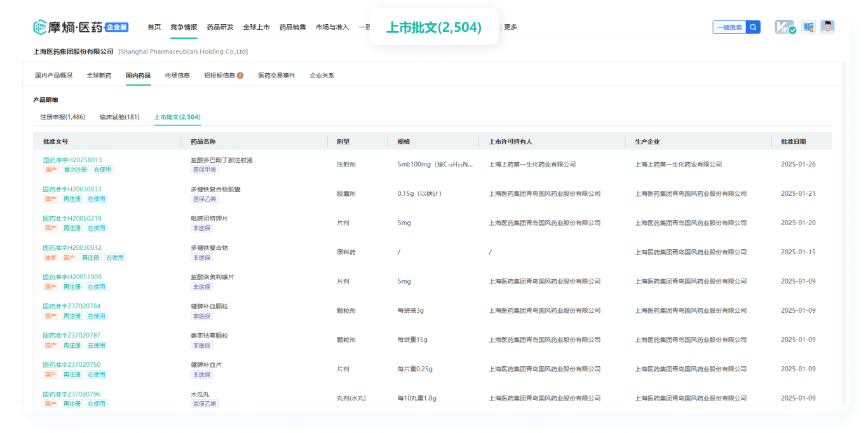Switch to the 医药交易事件 tab
This screenshot has height=433, width=868.
(276, 76)
